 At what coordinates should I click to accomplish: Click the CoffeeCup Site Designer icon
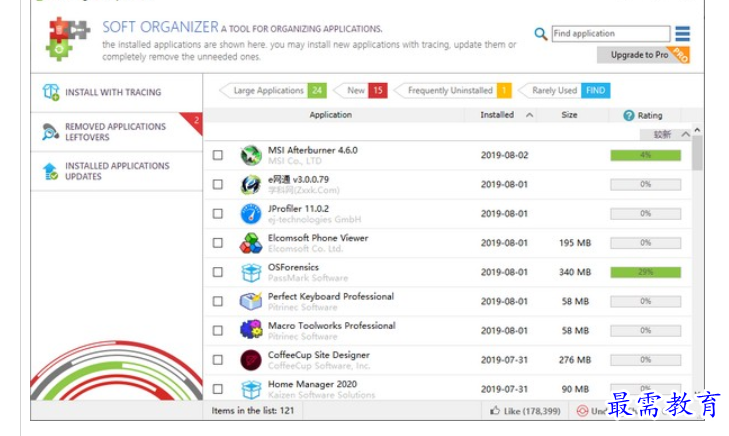251,360
